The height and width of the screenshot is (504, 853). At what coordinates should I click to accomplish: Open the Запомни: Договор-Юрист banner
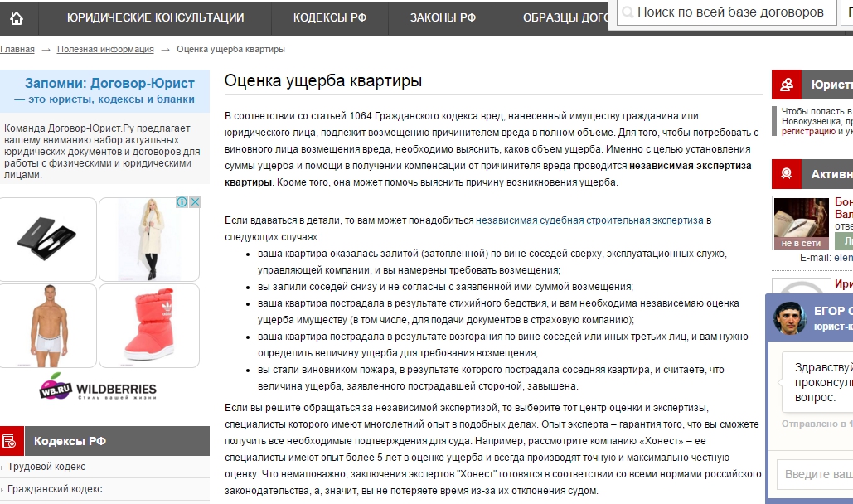pos(104,91)
